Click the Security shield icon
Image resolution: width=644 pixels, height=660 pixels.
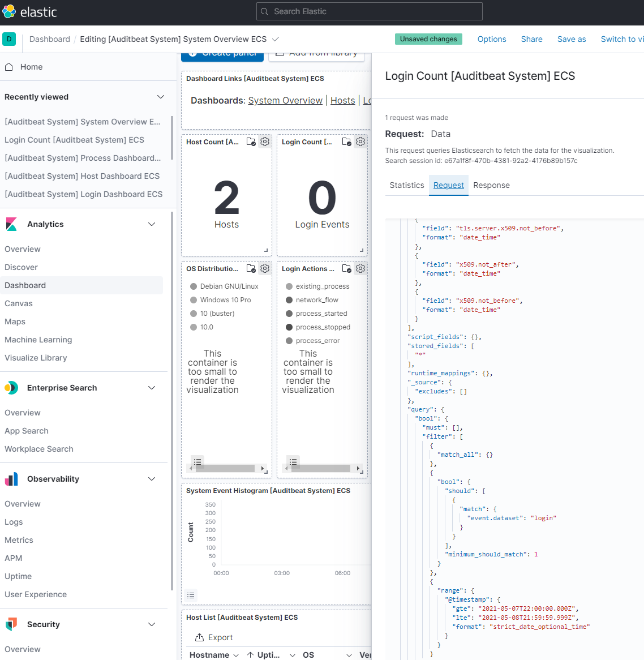click(x=11, y=624)
